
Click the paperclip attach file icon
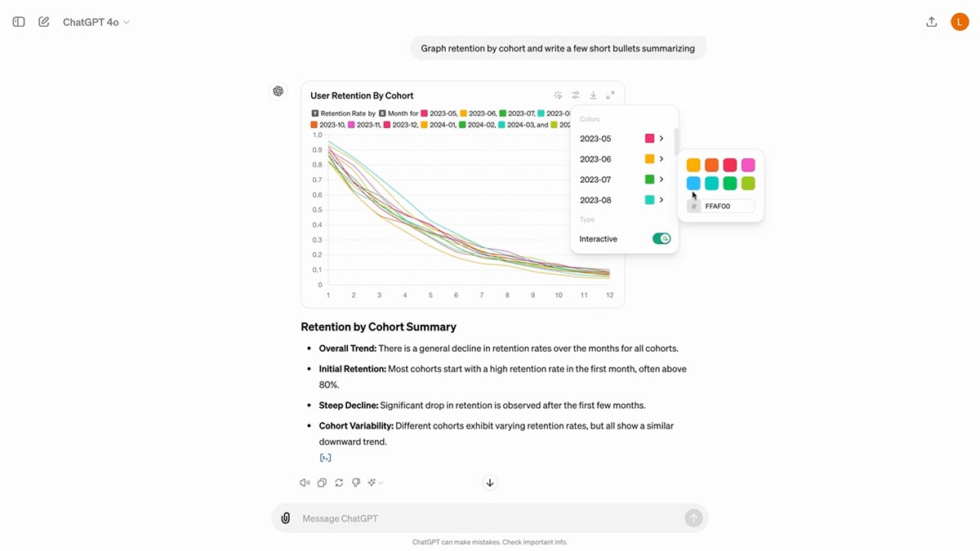(286, 518)
